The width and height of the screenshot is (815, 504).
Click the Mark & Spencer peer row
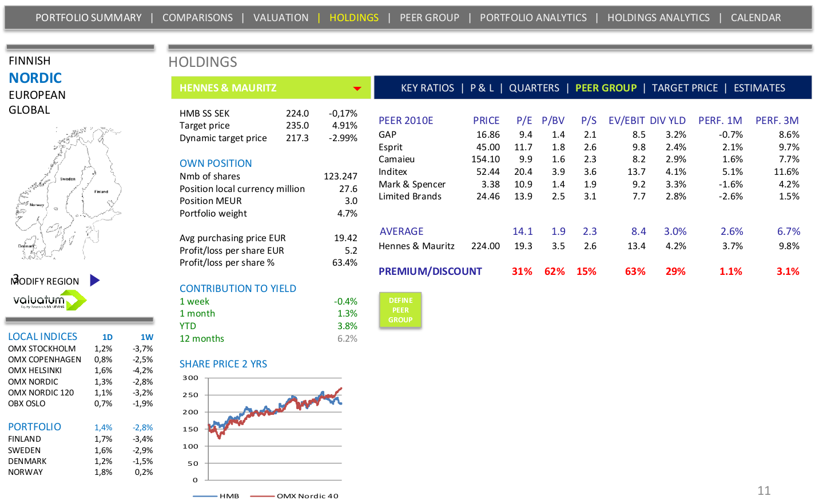click(x=589, y=184)
